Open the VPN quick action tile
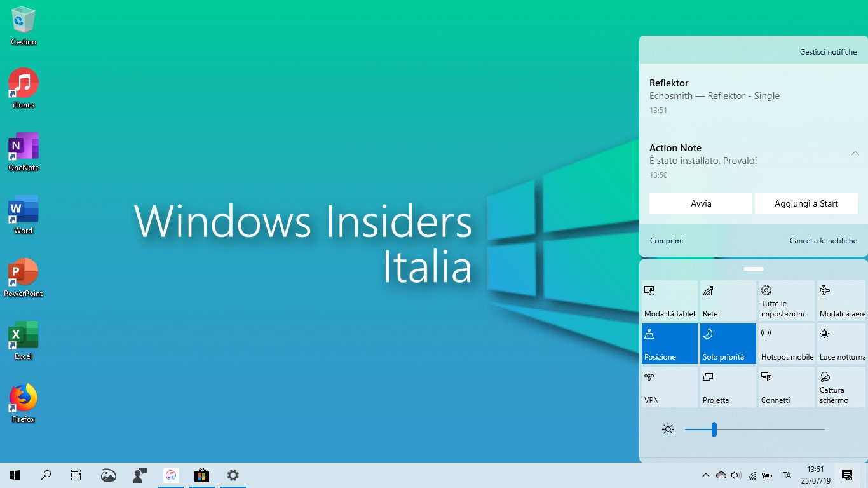Image resolution: width=868 pixels, height=488 pixels. (670, 387)
